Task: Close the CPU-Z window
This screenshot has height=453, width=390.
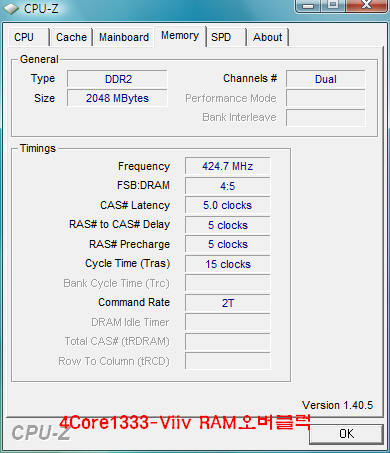Action: [367, 5]
